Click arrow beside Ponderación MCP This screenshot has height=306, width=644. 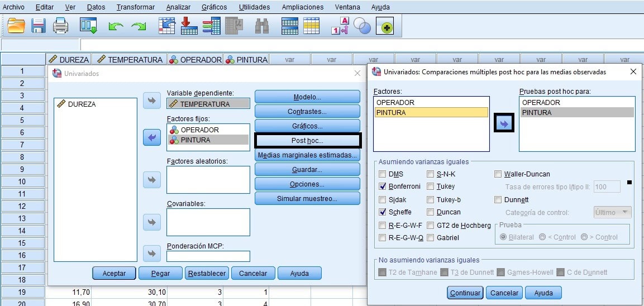[x=152, y=254]
